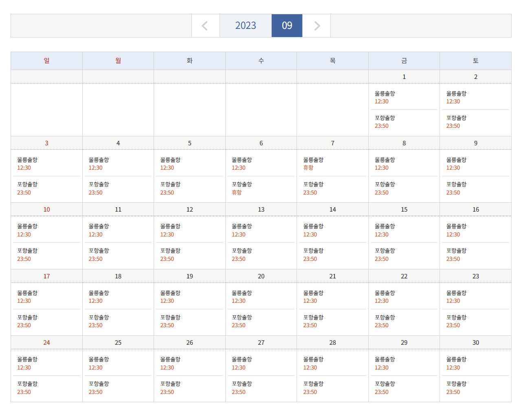Image resolution: width=532 pixels, height=416 pixels.
Task: Select date 13 in the calendar
Action: point(261,209)
